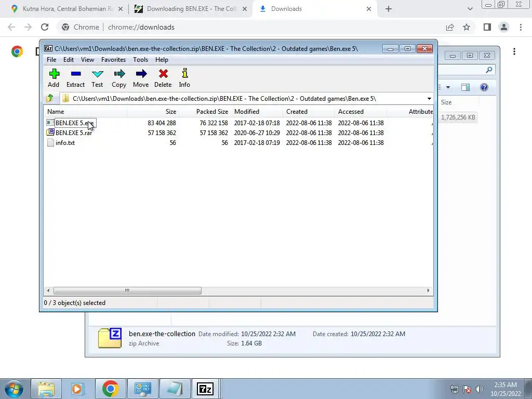
Task: Close the Downloads tab
Action: point(369,9)
